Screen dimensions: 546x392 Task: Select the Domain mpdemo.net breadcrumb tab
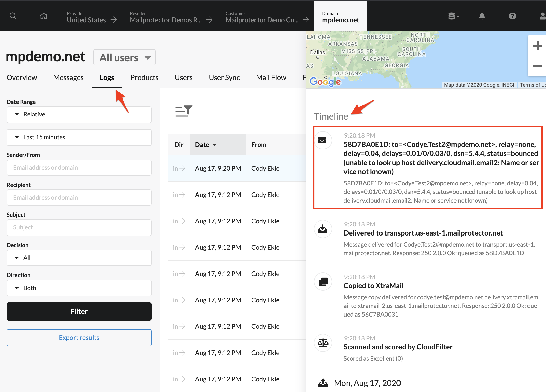tap(341, 17)
